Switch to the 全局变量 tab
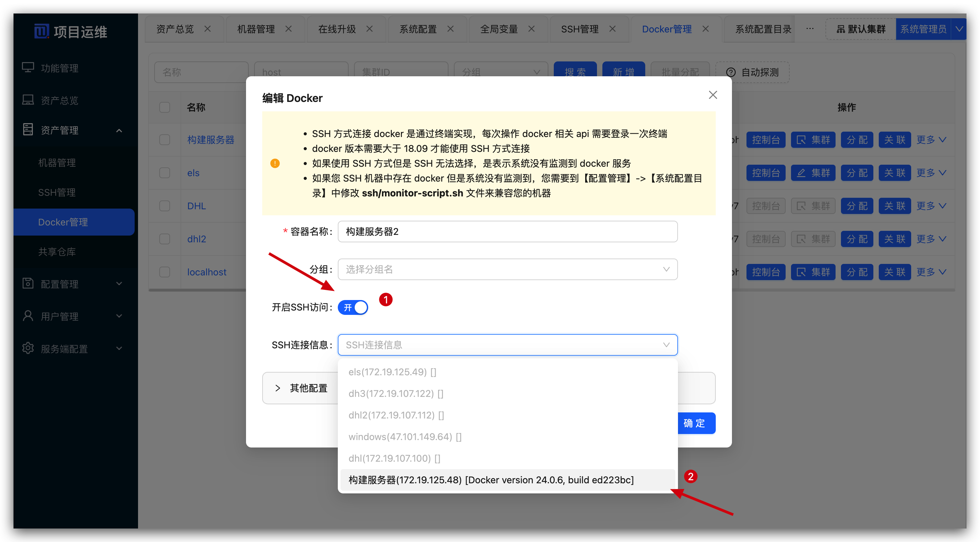 pyautogui.click(x=499, y=29)
